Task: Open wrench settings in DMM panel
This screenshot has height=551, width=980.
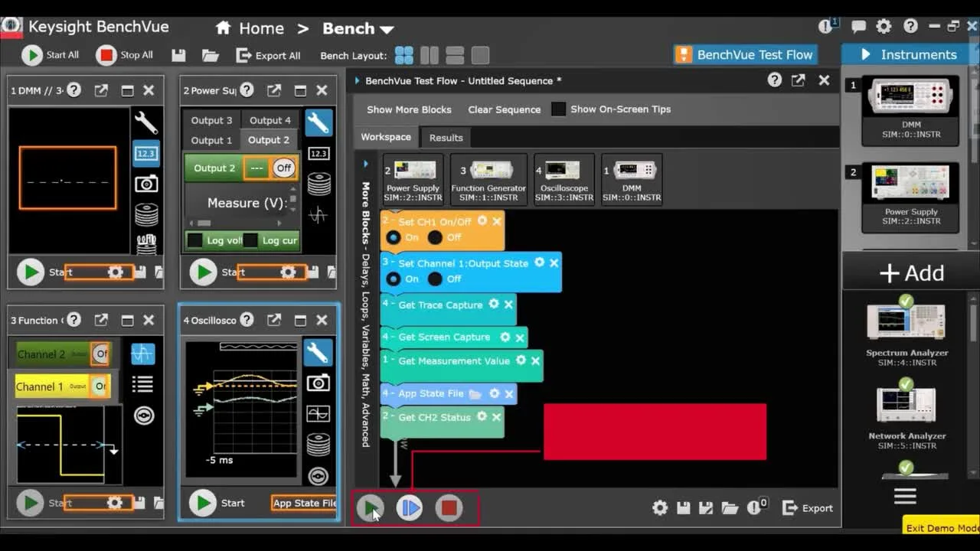Action: (x=145, y=122)
